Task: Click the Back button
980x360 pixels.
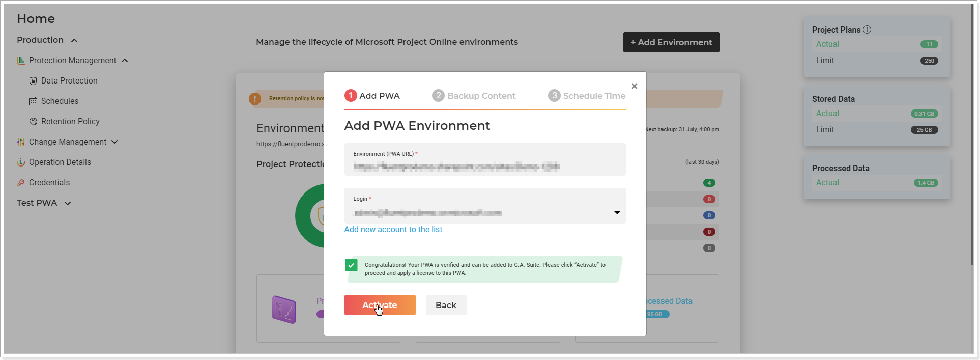Action: pyautogui.click(x=446, y=305)
